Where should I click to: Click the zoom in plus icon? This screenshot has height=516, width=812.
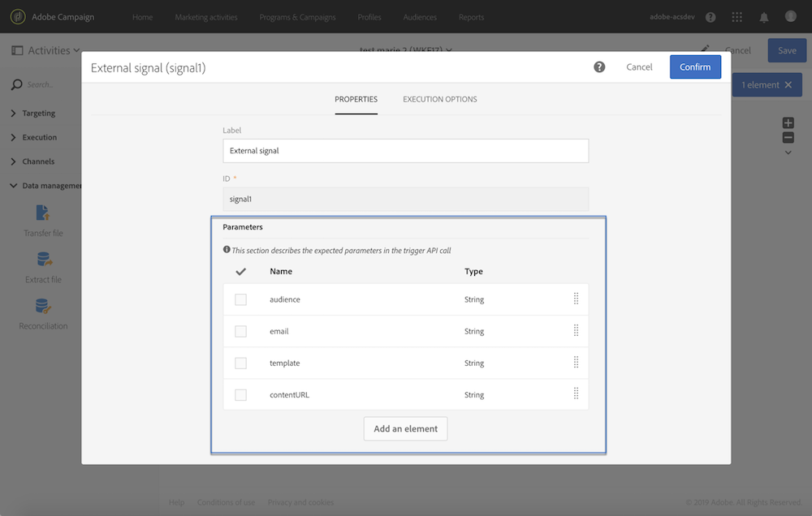(788, 123)
